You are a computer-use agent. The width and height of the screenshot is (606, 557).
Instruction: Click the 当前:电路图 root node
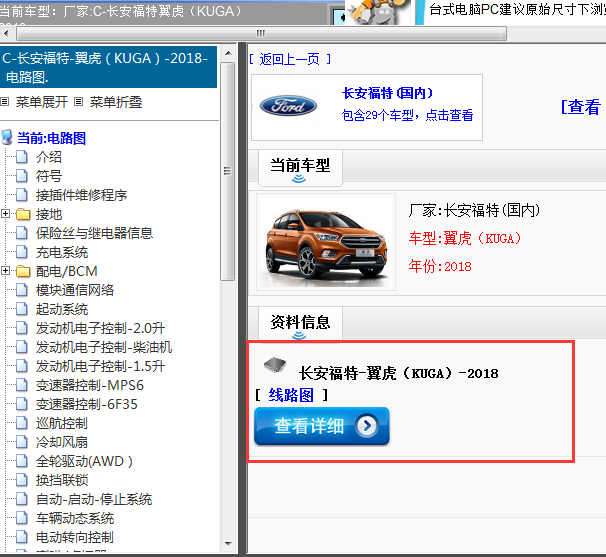pyautogui.click(x=51, y=138)
